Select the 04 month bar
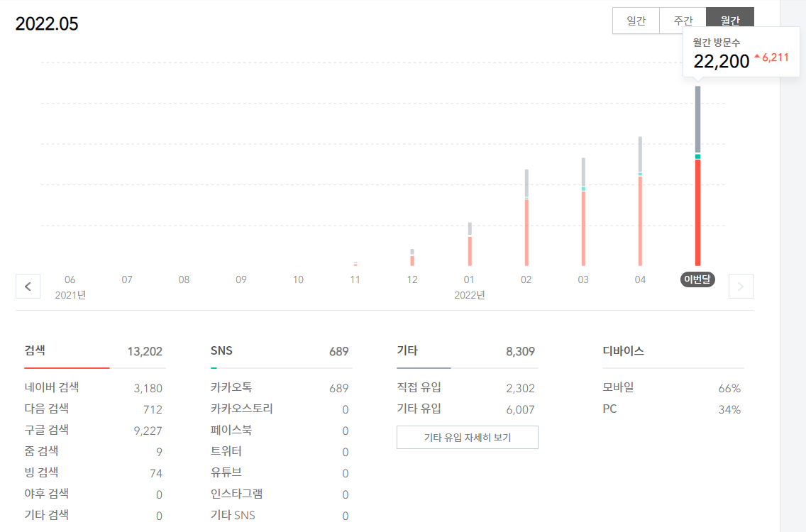The width and height of the screenshot is (806, 532). [x=640, y=201]
